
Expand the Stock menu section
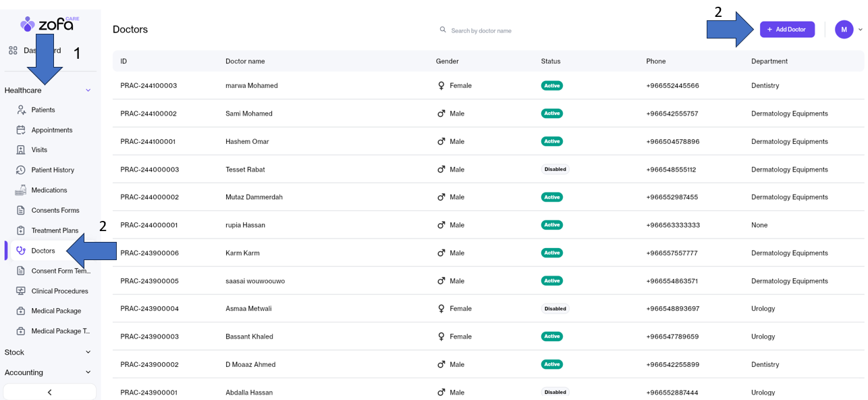[88, 352]
